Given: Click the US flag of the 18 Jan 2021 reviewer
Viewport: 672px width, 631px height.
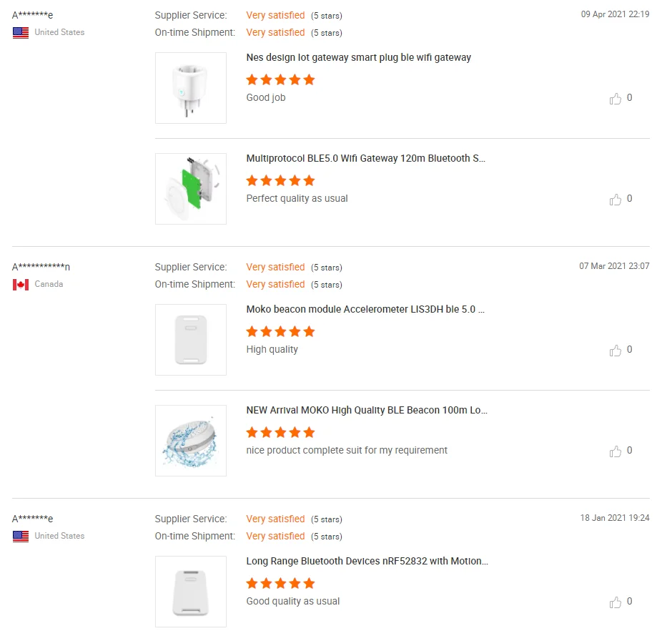Looking at the screenshot, I should (x=21, y=537).
